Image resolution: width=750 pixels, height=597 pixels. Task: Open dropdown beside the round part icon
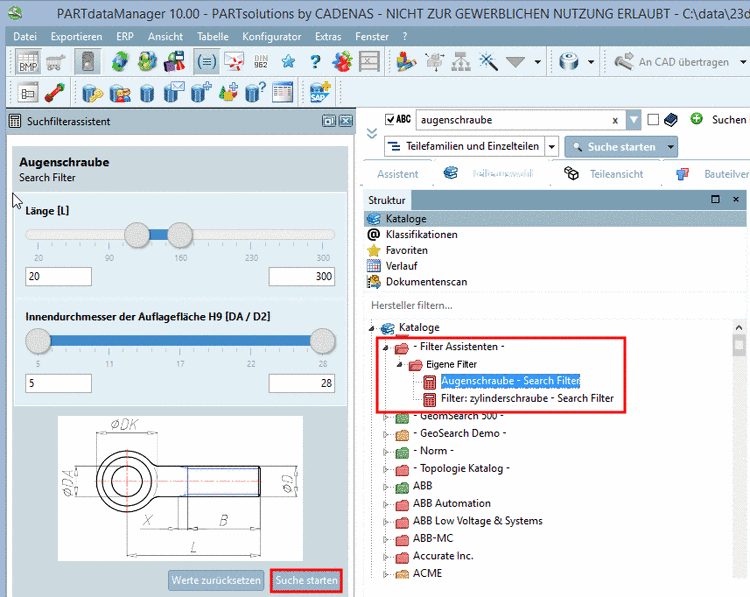[x=591, y=62]
